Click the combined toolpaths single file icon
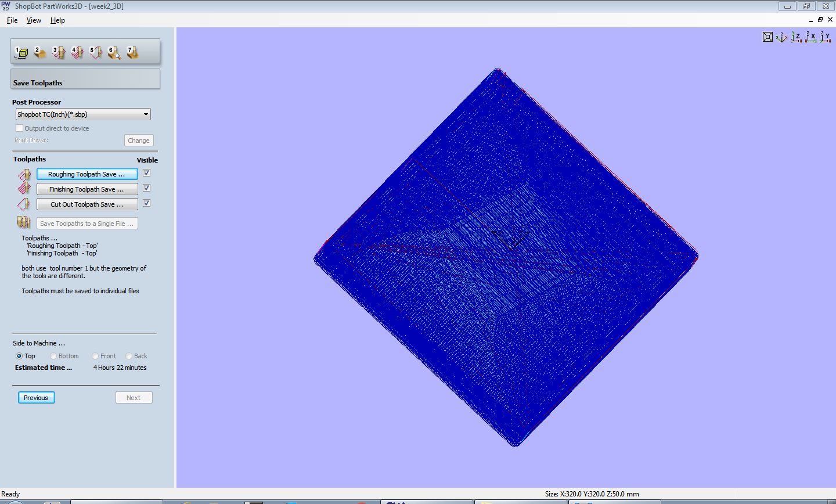Image resolution: width=836 pixels, height=504 pixels. [24, 222]
